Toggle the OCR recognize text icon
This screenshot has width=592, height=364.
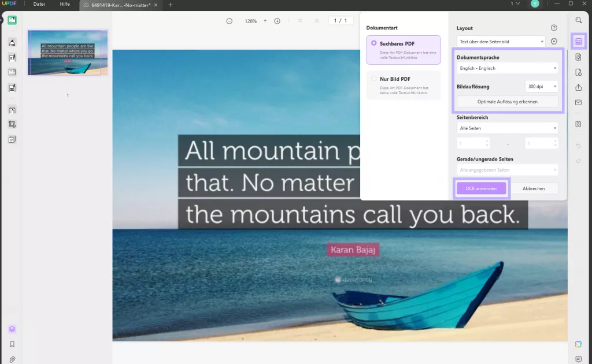578,42
